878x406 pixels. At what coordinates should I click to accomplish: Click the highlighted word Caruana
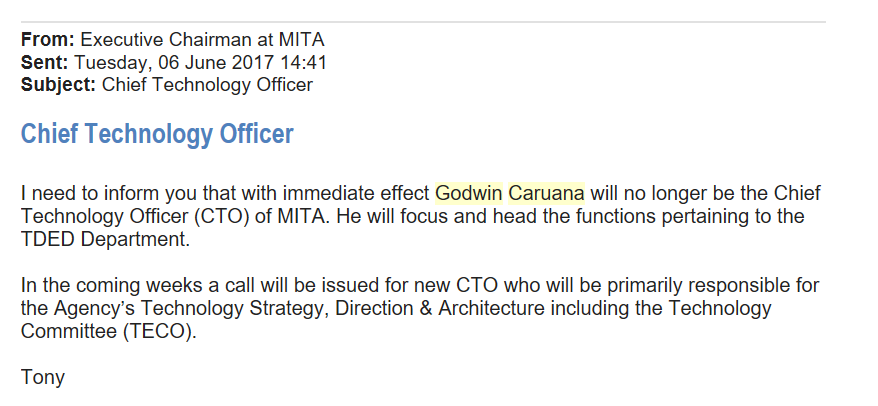pyautogui.click(x=546, y=193)
